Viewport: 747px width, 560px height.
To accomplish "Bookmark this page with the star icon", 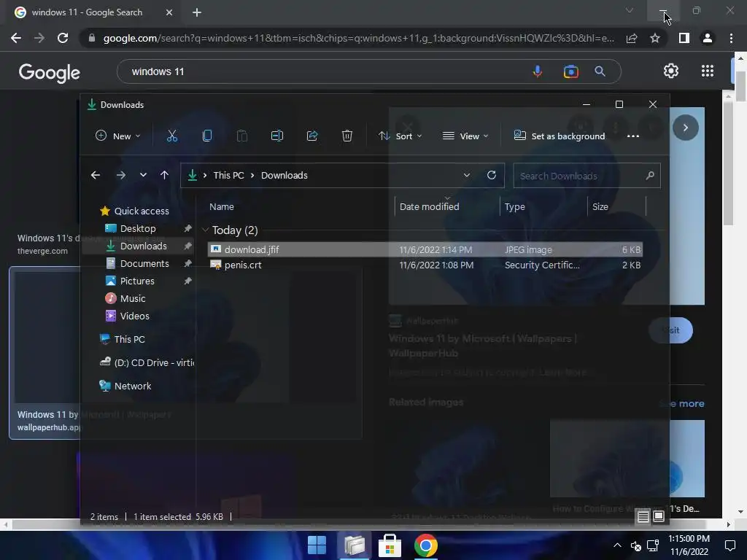I will (655, 38).
